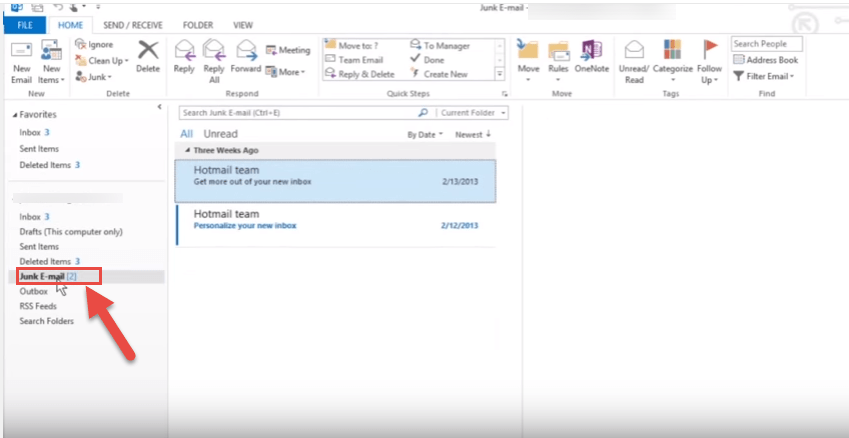Open Deleted Items under Favorites
The image size is (849, 438).
pos(49,165)
